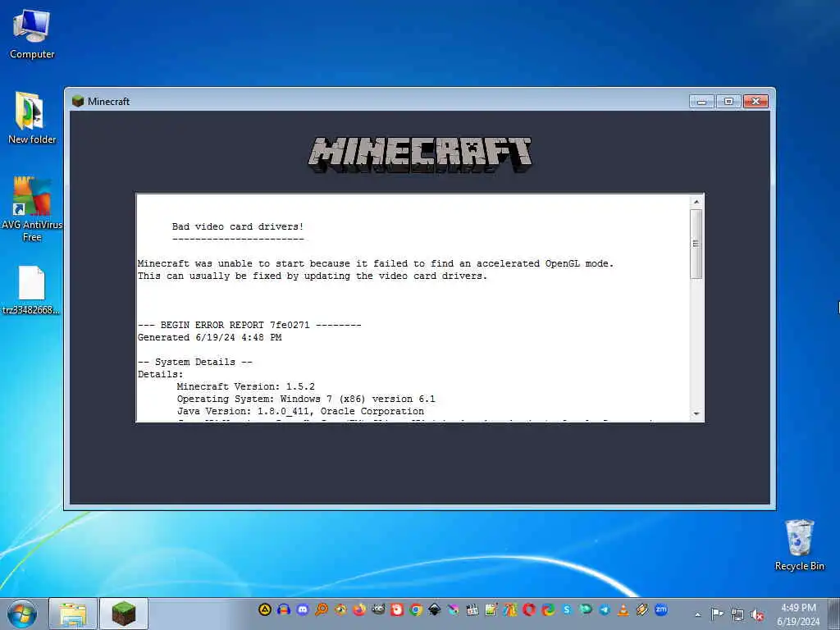Screen dimensions: 840x630
Task: Click the yellow triangle circle taskbar icon
Action: click(x=265, y=609)
